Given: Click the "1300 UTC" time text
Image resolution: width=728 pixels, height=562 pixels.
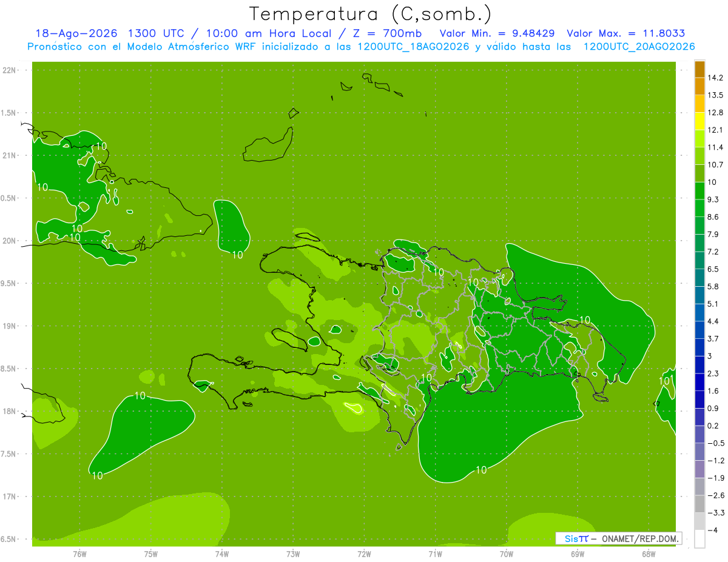Looking at the screenshot, I should [x=157, y=33].
